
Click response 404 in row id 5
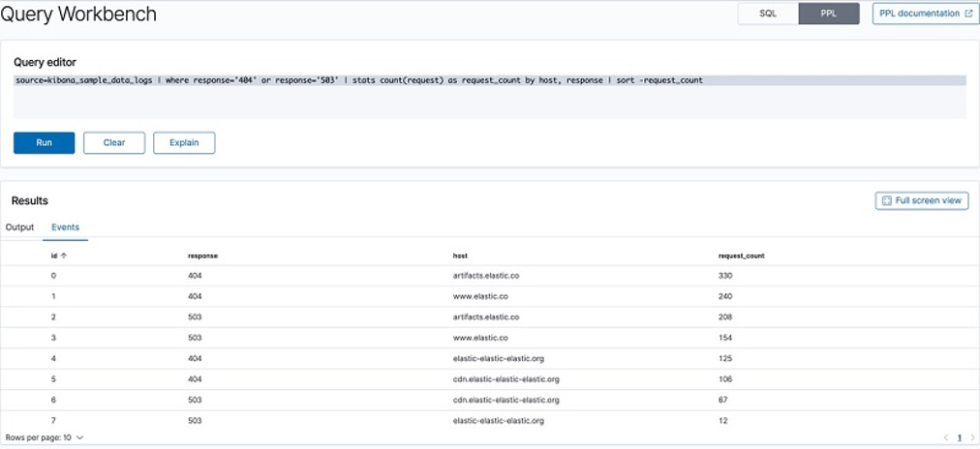(195, 379)
